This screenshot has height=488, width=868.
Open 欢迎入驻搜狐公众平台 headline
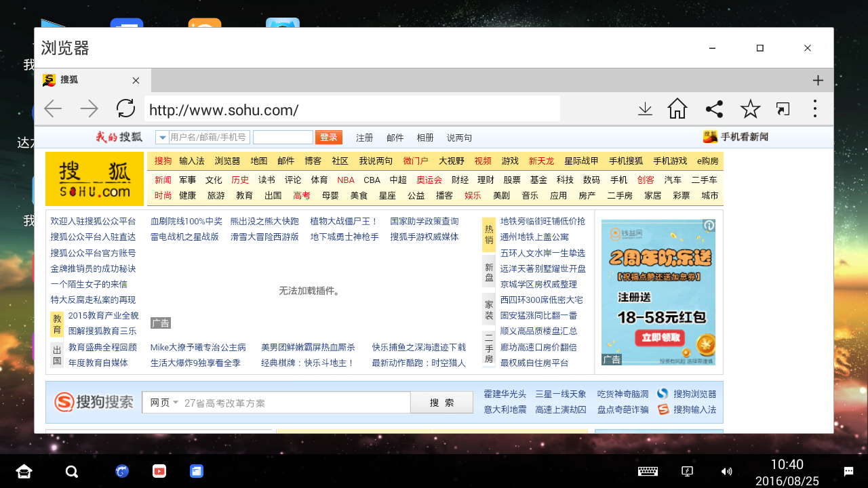(x=93, y=221)
